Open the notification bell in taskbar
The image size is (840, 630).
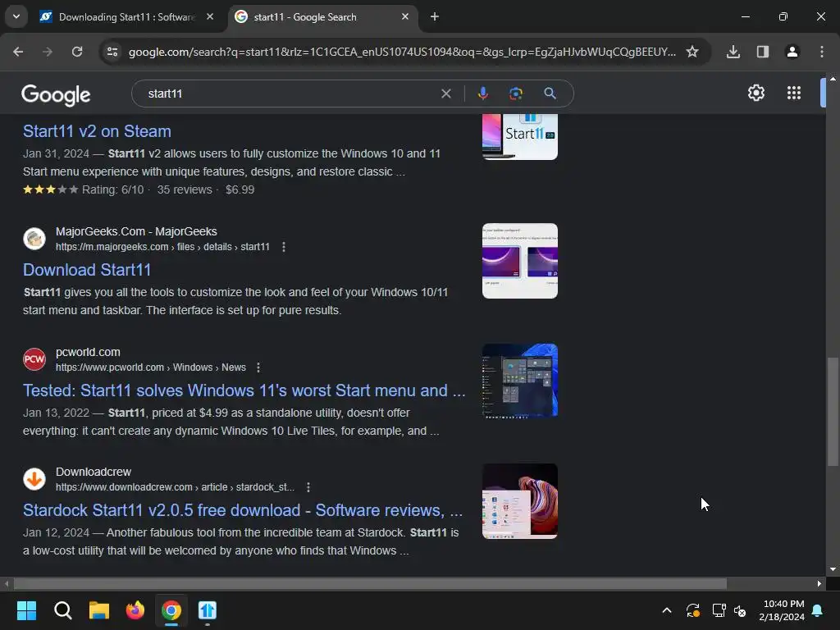click(x=818, y=610)
